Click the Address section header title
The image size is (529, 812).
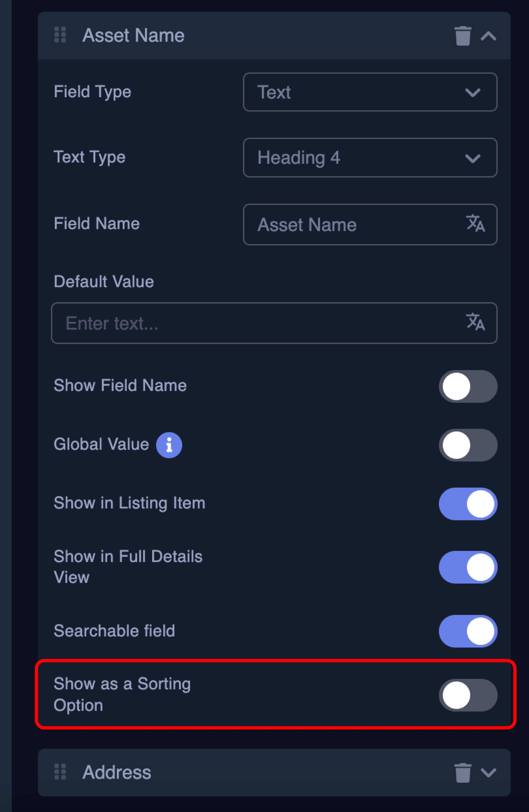pos(117,772)
